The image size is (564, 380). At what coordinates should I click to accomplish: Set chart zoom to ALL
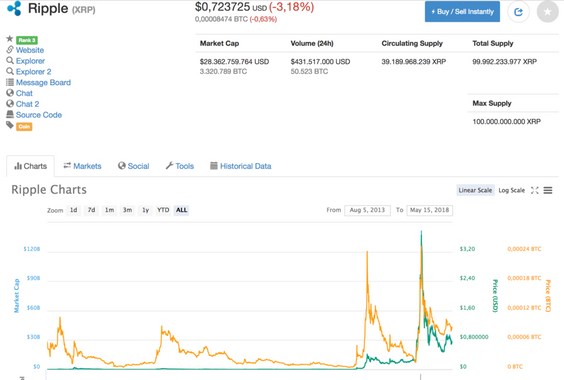[181, 210]
